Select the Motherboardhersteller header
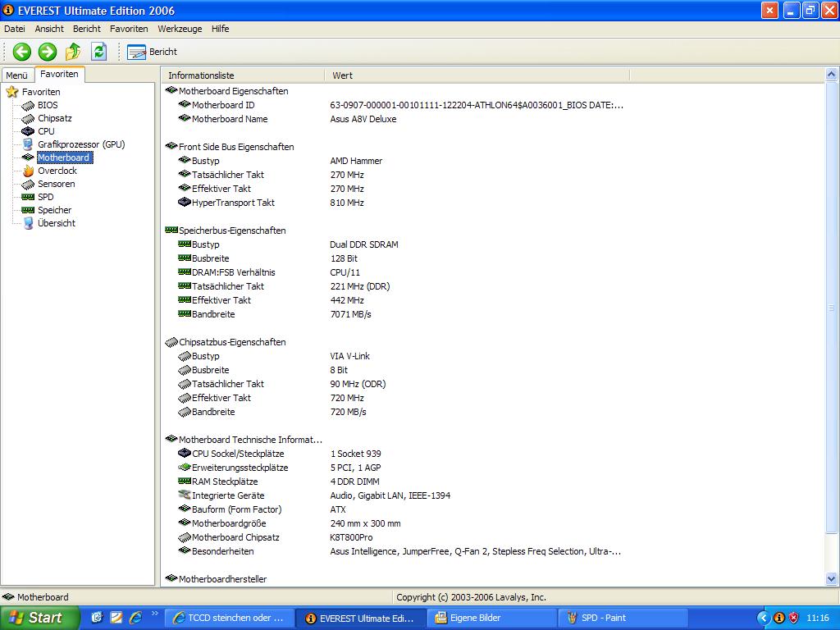The image size is (840, 630). 216,579
